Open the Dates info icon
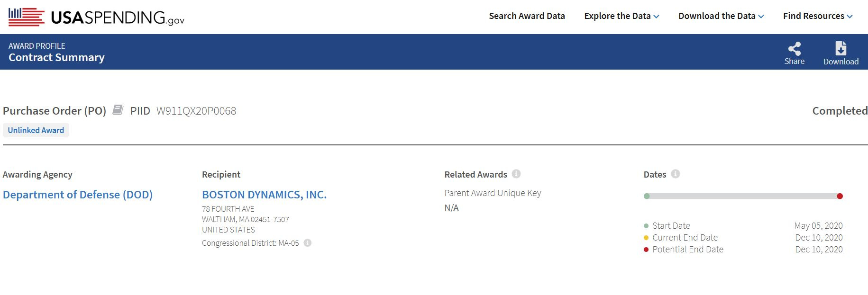The height and width of the screenshot is (295, 868). [676, 174]
